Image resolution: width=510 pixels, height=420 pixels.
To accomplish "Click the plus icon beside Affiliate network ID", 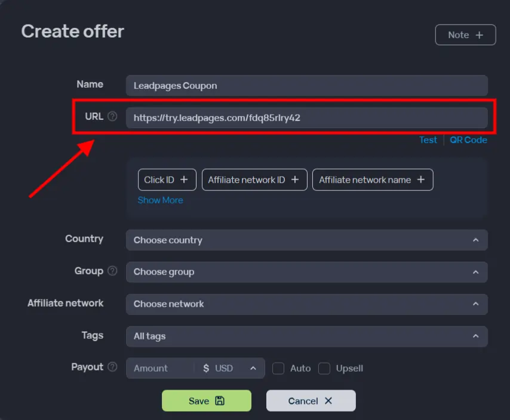I will (x=294, y=180).
